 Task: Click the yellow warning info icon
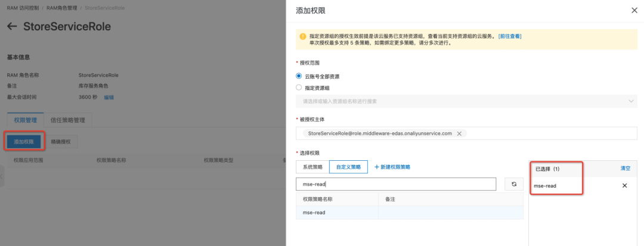[303, 36]
